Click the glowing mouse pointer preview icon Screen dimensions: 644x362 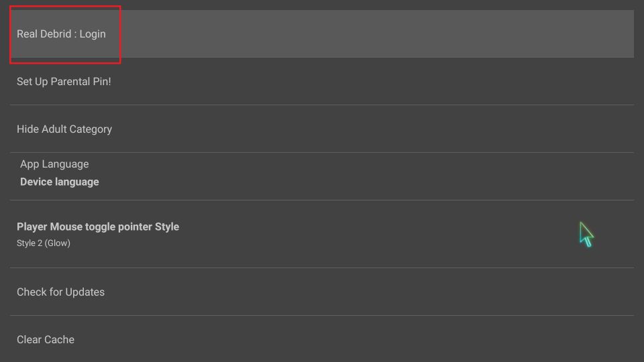[586, 235]
